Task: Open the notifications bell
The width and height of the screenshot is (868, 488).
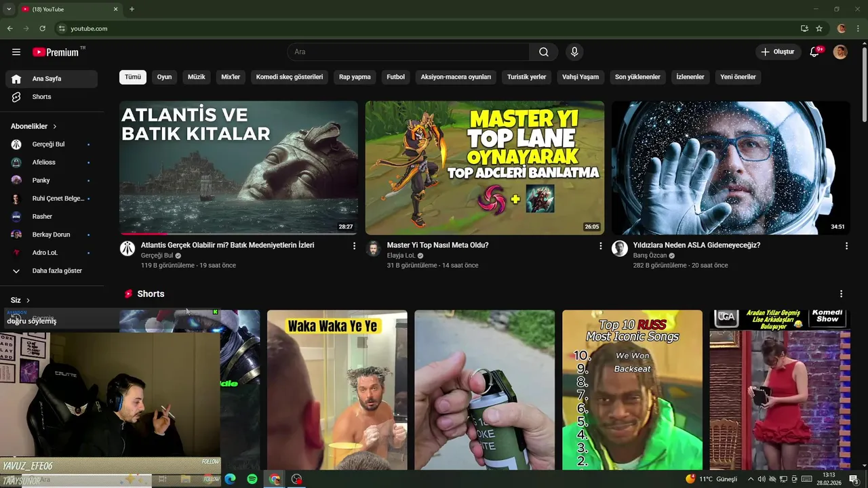Action: 815,52
